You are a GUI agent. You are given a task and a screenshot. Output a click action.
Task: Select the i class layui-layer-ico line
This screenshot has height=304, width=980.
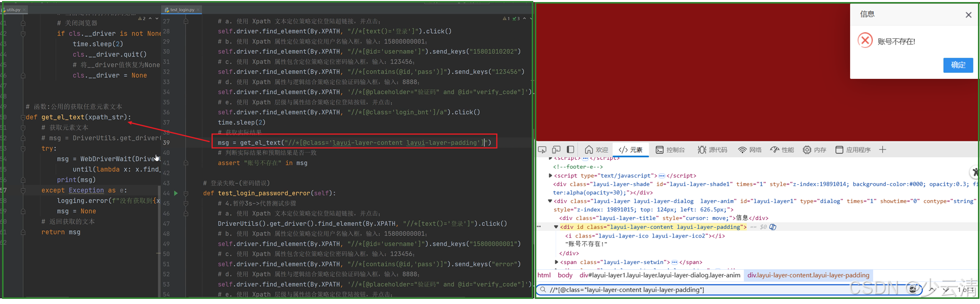645,236
